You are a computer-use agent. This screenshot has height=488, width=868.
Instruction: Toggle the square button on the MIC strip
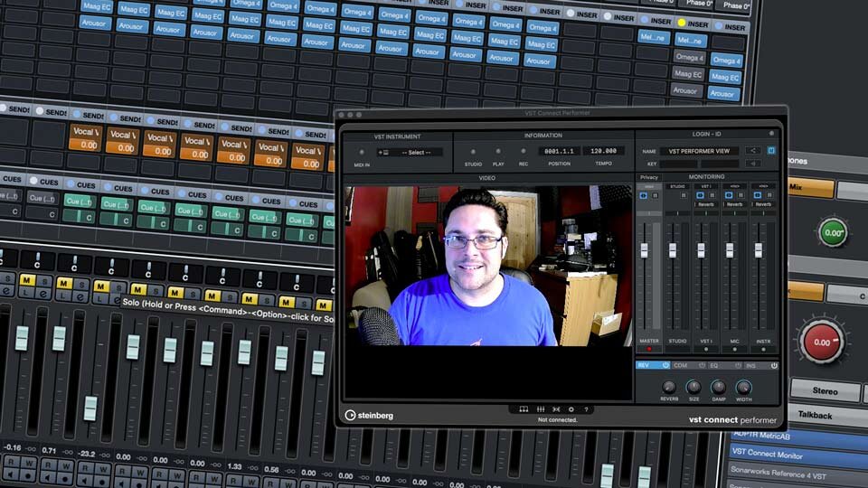click(x=741, y=196)
